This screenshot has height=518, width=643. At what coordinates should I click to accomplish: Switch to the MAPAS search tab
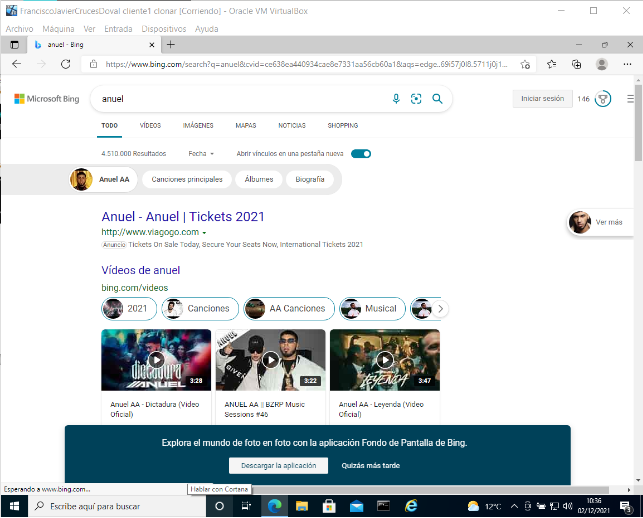(x=246, y=126)
